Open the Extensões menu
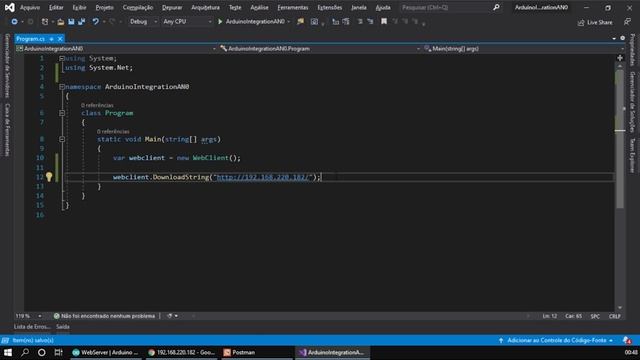The height and width of the screenshot is (360, 640). coord(329,7)
